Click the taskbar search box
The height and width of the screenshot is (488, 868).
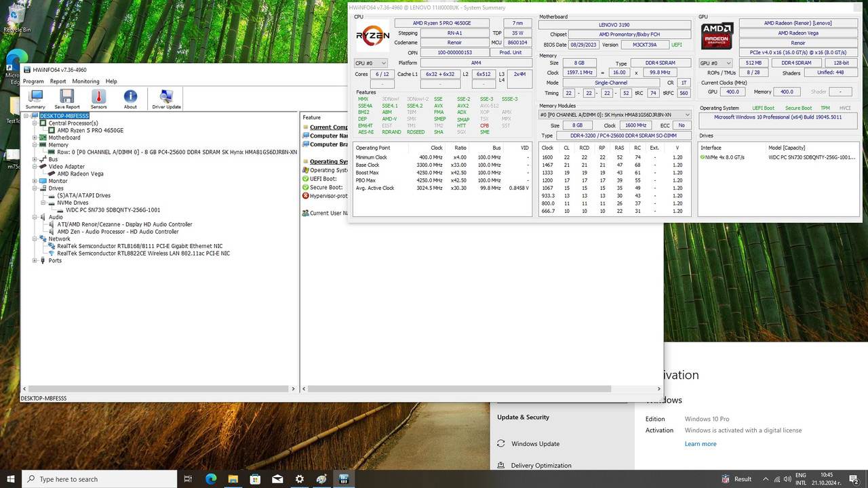(98, 479)
